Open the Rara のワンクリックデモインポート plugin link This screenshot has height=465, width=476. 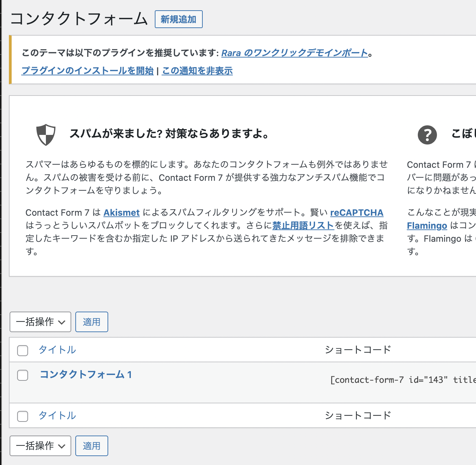[294, 53]
